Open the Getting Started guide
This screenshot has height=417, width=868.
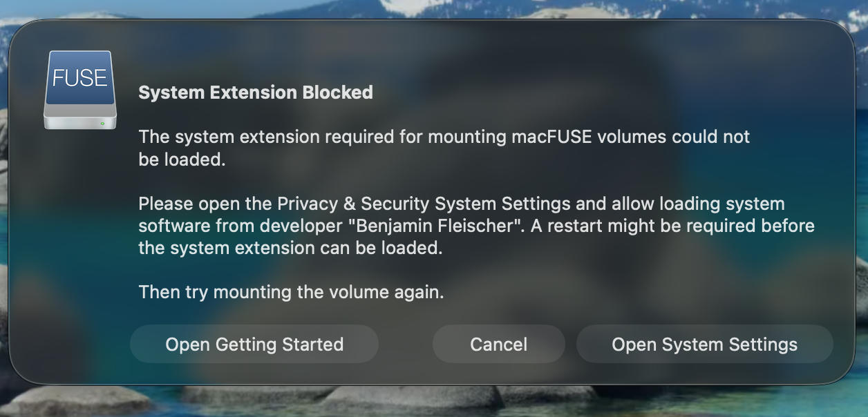coord(254,345)
